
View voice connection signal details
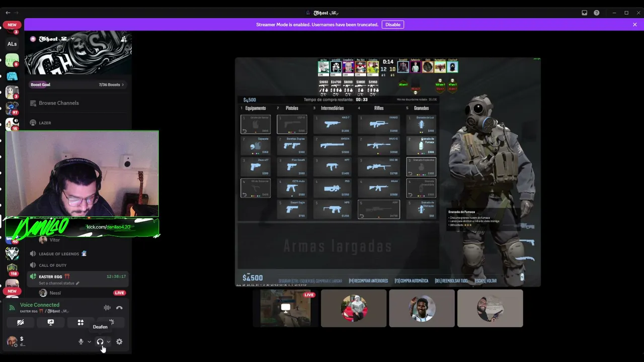point(12,308)
